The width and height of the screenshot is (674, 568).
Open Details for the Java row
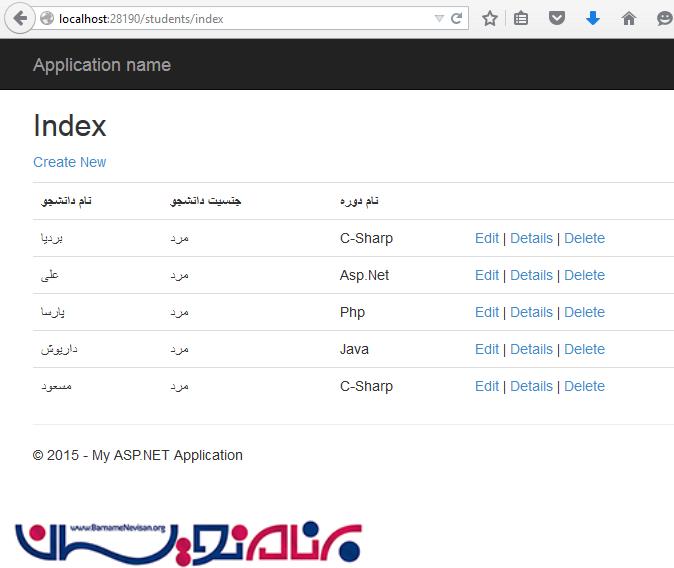click(x=531, y=349)
